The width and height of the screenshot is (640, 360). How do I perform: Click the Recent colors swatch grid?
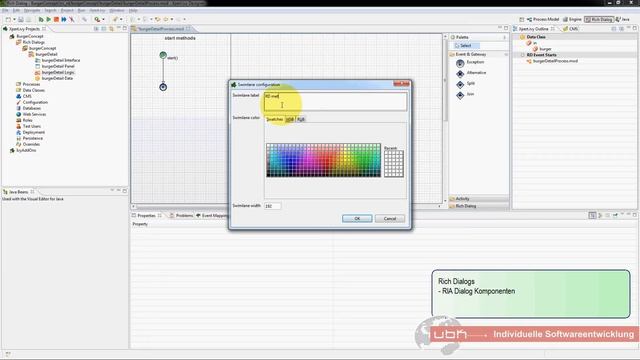pos(394,164)
